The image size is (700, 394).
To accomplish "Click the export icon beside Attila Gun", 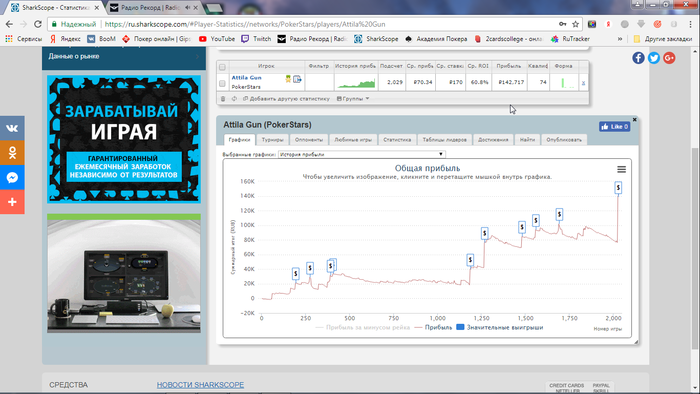I will (297, 79).
